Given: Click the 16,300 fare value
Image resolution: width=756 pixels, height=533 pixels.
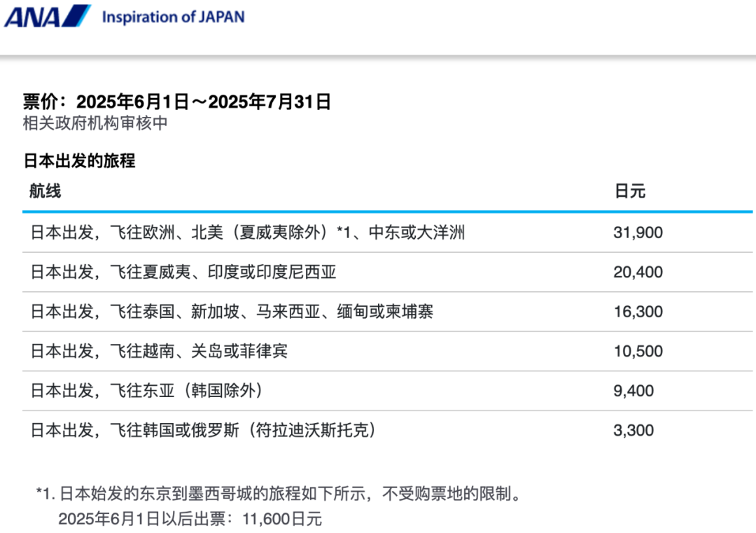Looking at the screenshot, I should pyautogui.click(x=638, y=312).
